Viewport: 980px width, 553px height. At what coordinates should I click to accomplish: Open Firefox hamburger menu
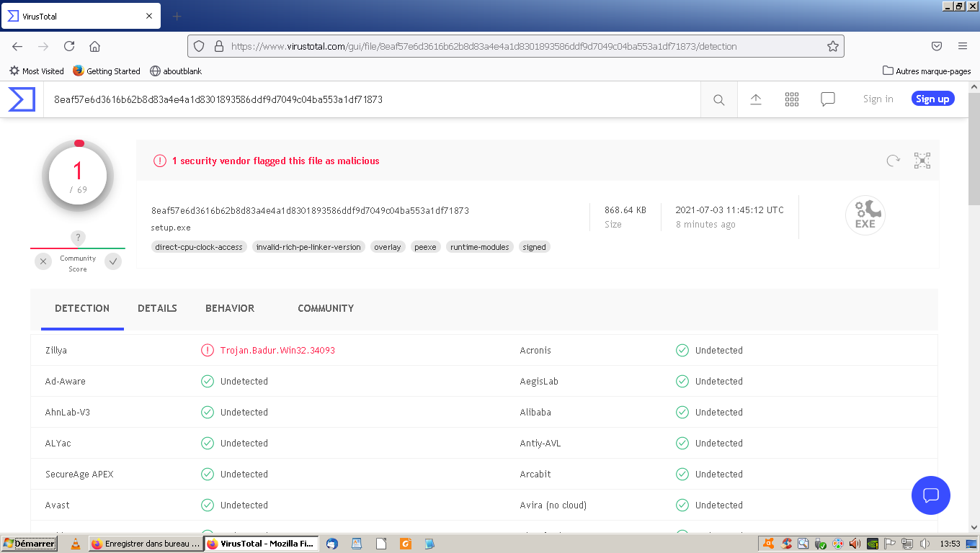click(x=963, y=46)
